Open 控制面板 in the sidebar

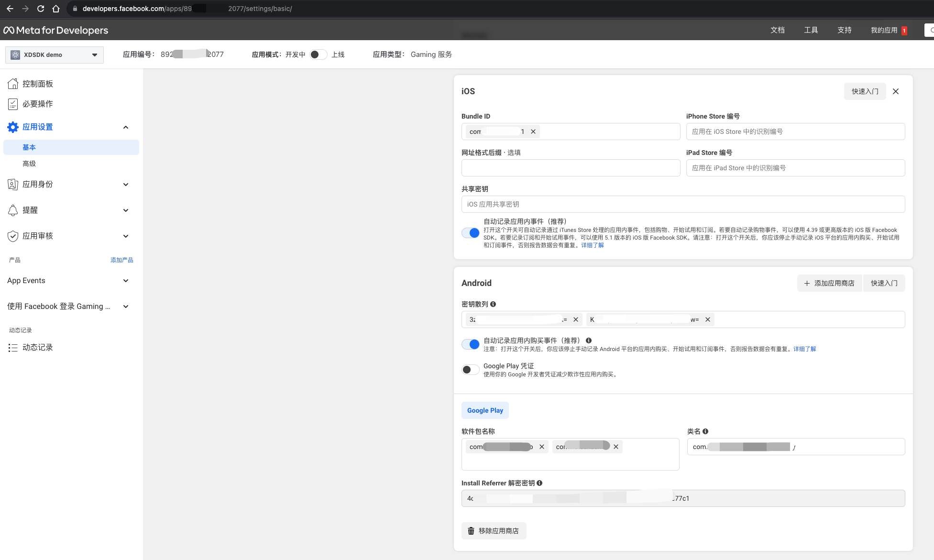[x=38, y=84]
